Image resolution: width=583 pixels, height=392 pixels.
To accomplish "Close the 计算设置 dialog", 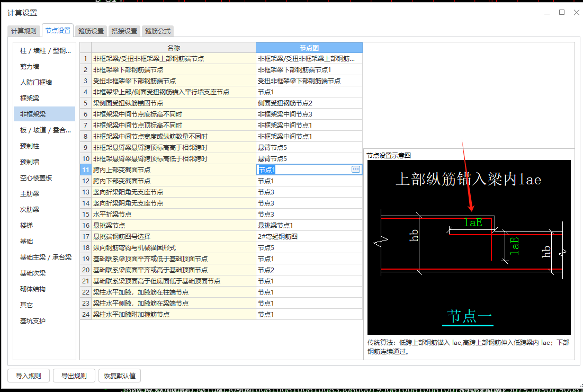I will tap(576, 12).
